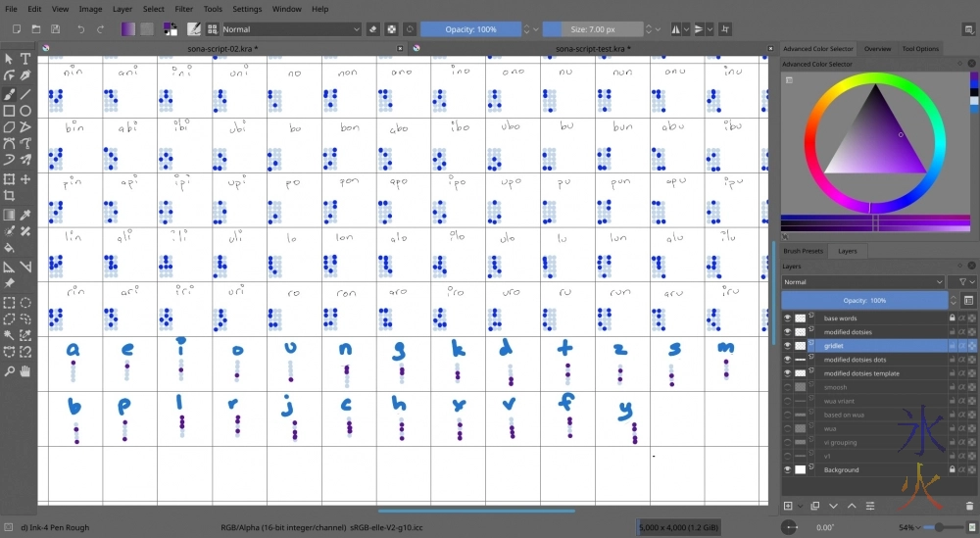The width and height of the screenshot is (980, 538).
Task: Show the hidden smoosh layer
Action: tap(787, 387)
